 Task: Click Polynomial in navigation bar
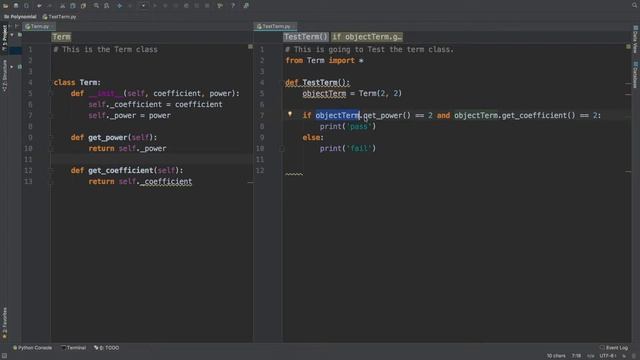coord(20,17)
